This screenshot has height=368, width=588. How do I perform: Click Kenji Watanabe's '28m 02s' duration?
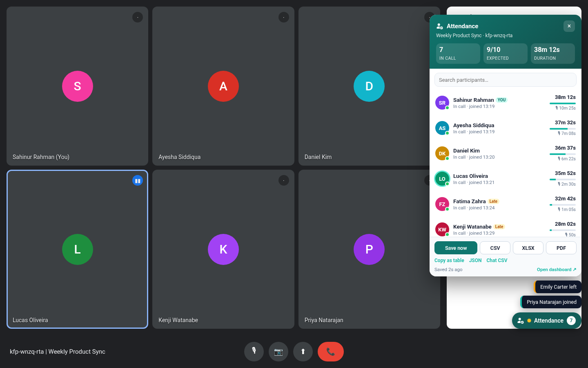[x=565, y=224]
